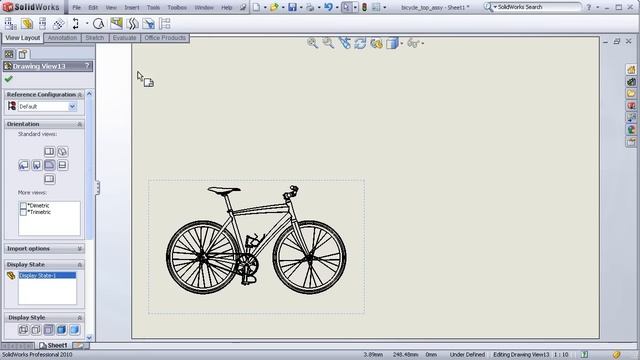Switch to the Office Products tab
This screenshot has height=360, width=640.
point(165,38)
